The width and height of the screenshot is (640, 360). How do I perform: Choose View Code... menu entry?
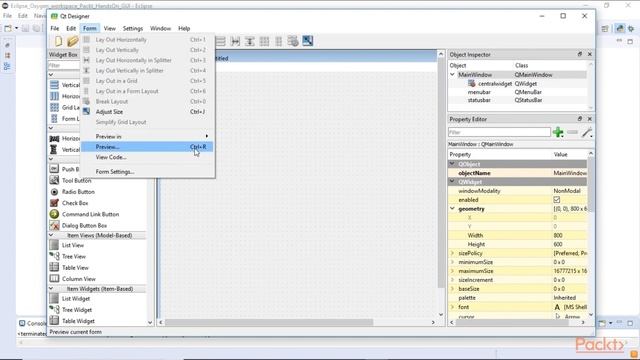pyautogui.click(x=147, y=157)
